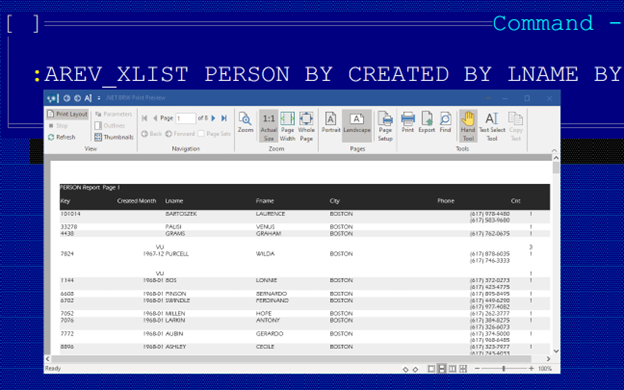The width and height of the screenshot is (624, 390).
Task: Click phone (617) 762-0675
Action: click(x=489, y=234)
